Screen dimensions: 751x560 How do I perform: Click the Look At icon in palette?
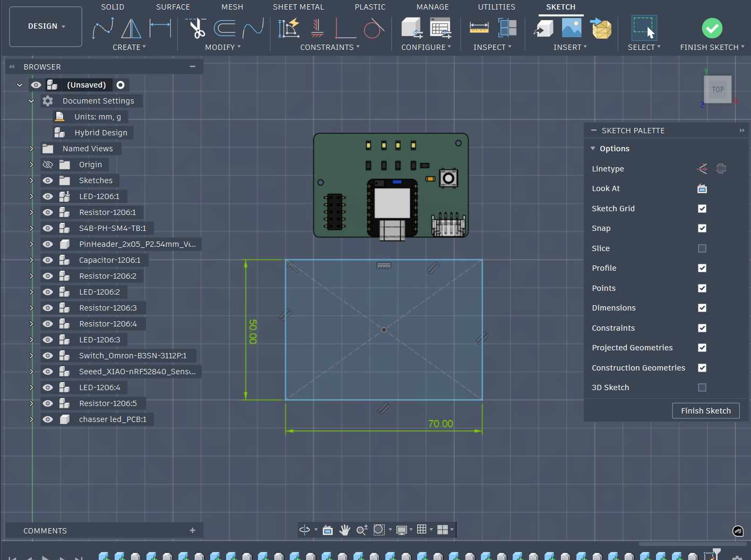coord(702,188)
